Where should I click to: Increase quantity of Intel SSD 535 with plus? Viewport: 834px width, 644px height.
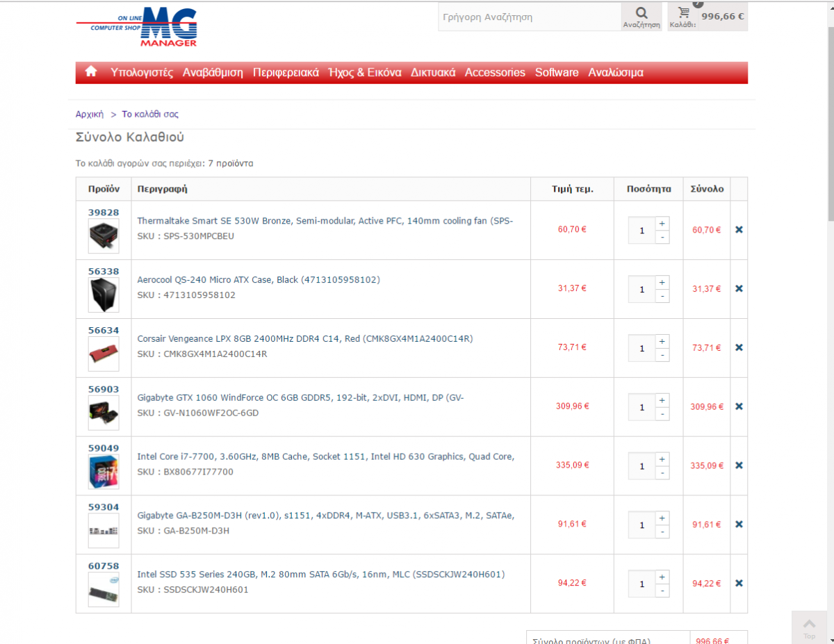(662, 577)
